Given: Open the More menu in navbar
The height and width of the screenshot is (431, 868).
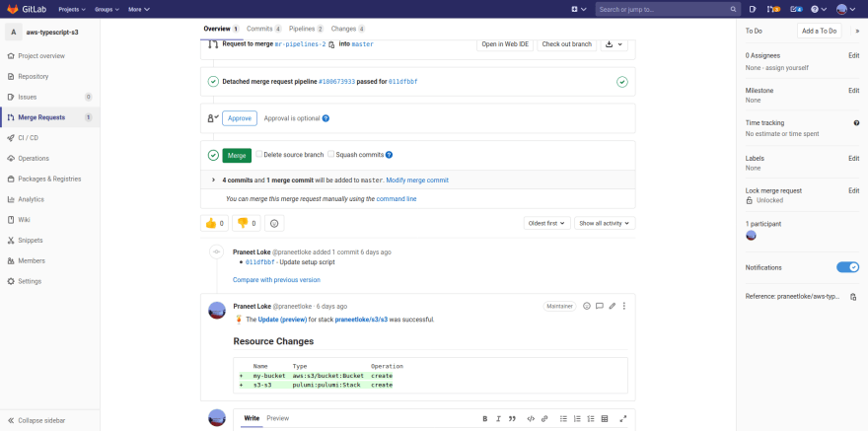Looking at the screenshot, I should point(137,9).
